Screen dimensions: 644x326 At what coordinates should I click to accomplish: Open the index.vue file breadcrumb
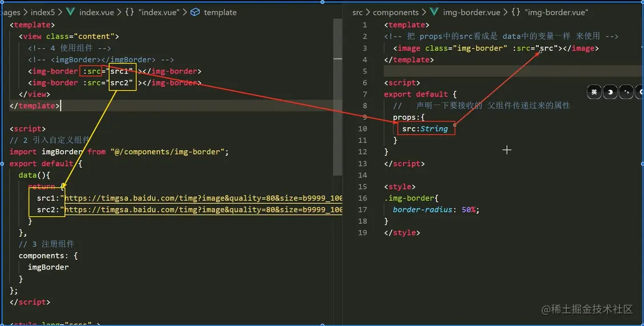point(96,13)
